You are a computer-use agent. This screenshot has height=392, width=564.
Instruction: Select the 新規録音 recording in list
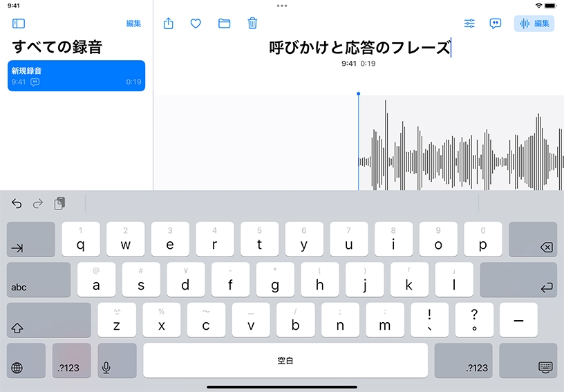pyautogui.click(x=76, y=76)
